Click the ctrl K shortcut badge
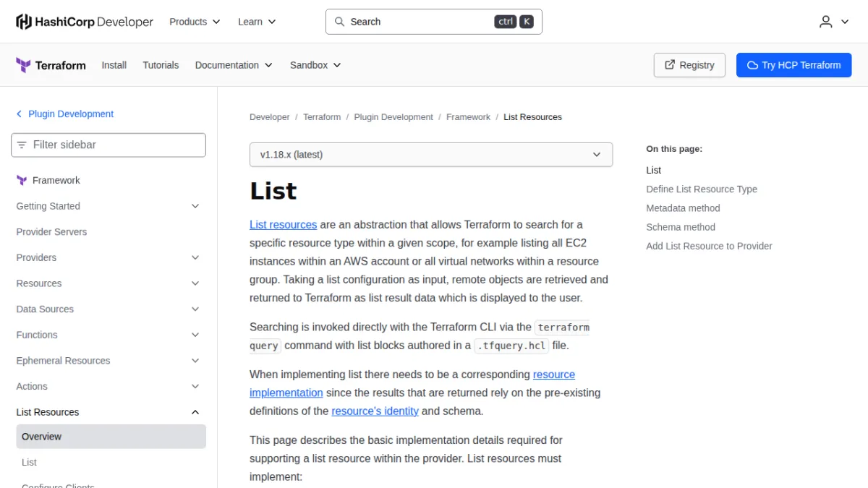 coord(514,22)
